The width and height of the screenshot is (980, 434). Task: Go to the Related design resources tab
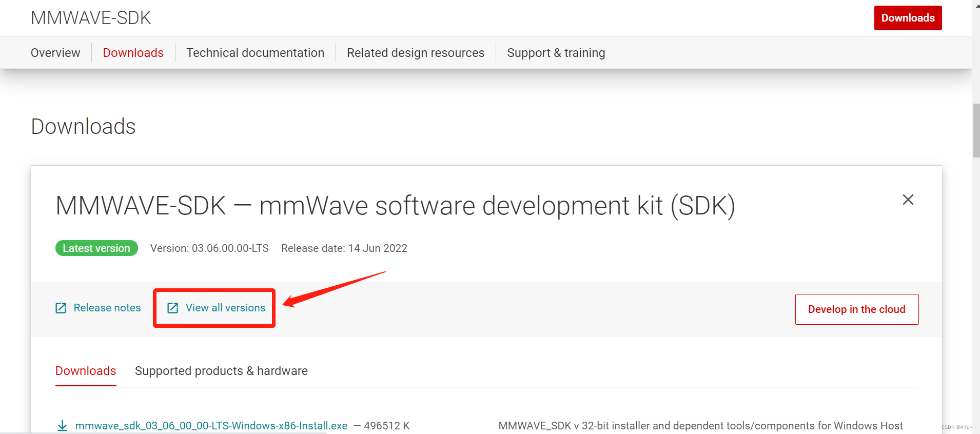(416, 53)
